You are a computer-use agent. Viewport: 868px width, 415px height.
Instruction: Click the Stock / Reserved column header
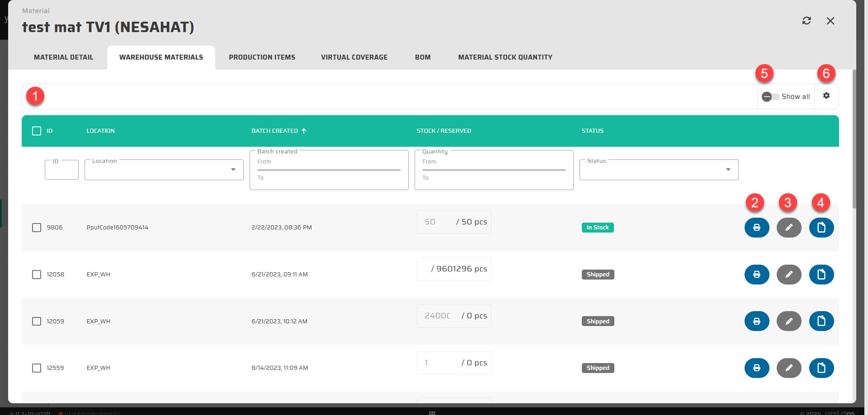tap(443, 131)
